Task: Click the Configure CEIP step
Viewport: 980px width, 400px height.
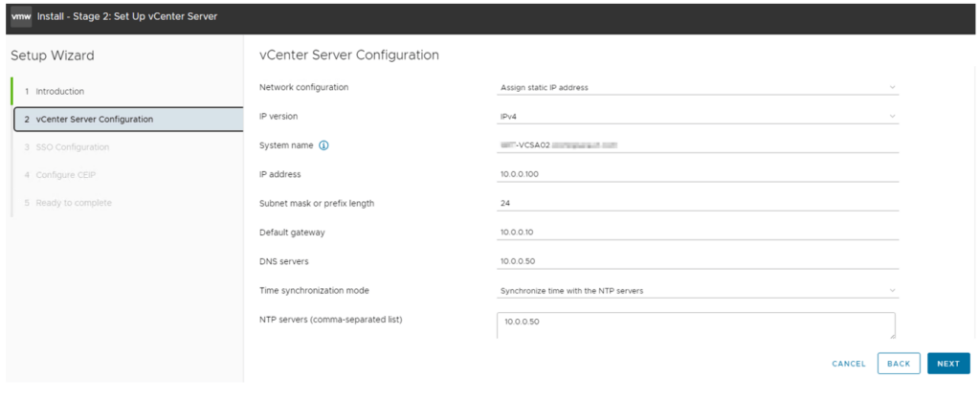Action: tap(66, 174)
